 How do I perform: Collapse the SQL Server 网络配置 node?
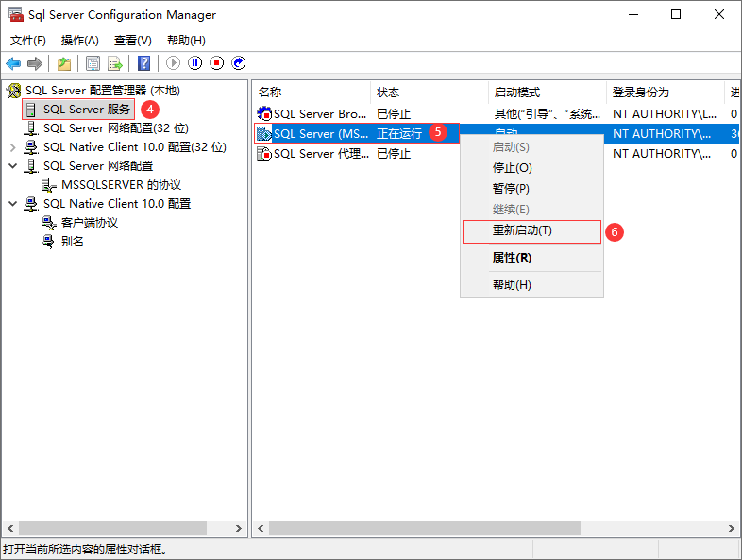(13, 165)
